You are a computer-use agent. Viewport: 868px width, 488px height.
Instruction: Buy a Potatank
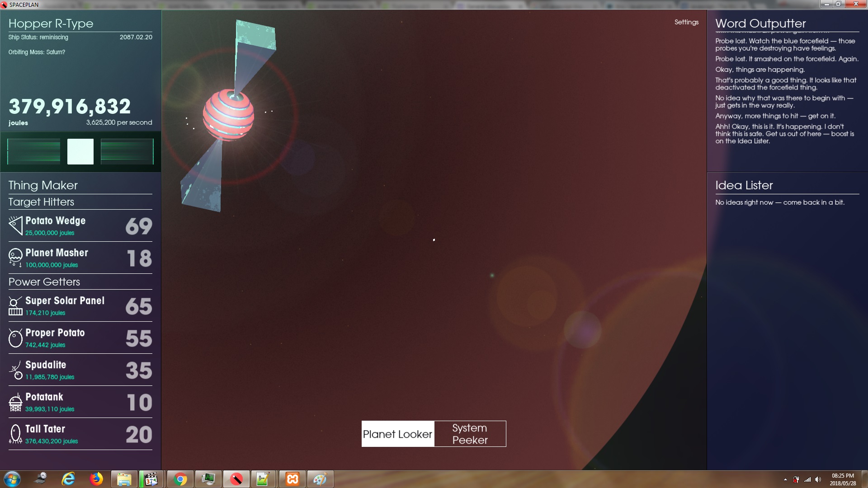coord(80,402)
